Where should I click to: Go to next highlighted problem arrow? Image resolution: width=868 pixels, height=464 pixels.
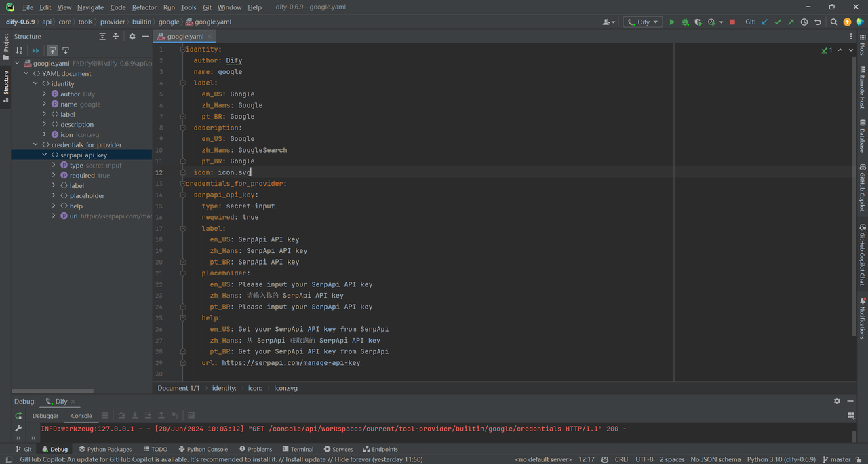coord(851,50)
